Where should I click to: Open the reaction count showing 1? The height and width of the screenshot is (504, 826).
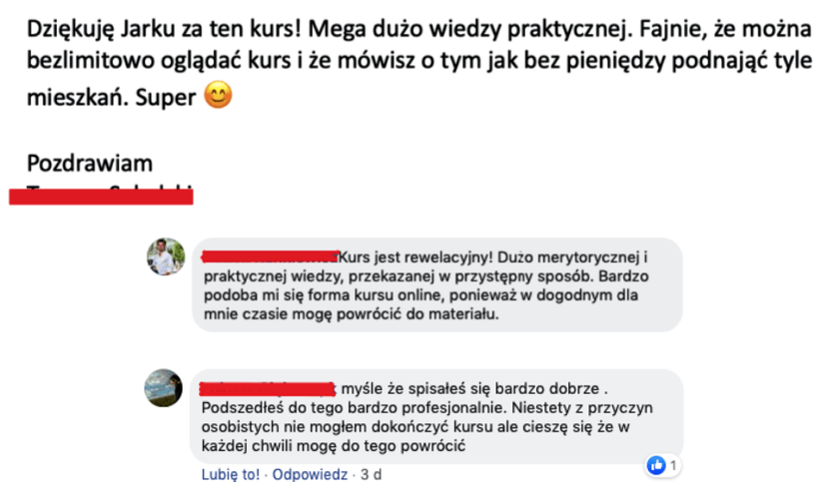(x=673, y=465)
